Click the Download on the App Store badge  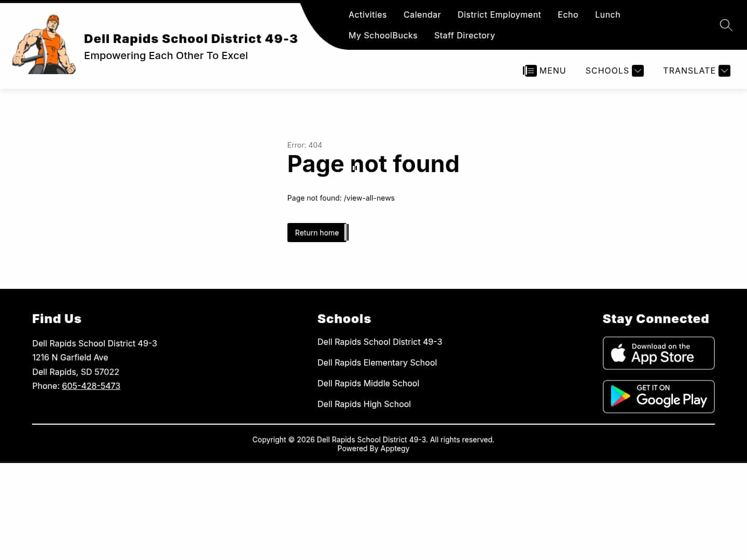[x=658, y=353]
